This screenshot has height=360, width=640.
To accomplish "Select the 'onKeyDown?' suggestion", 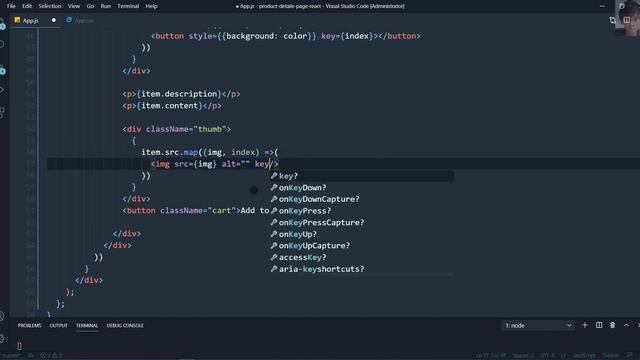I will click(x=361, y=188).
